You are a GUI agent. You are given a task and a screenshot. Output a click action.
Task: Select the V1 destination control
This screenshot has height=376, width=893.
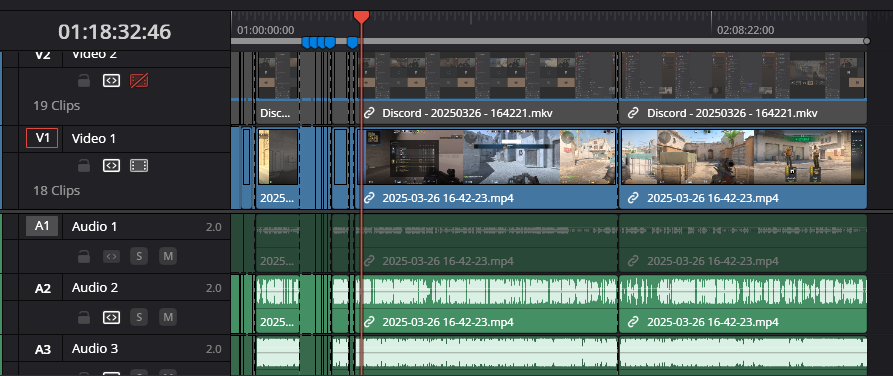click(x=42, y=138)
